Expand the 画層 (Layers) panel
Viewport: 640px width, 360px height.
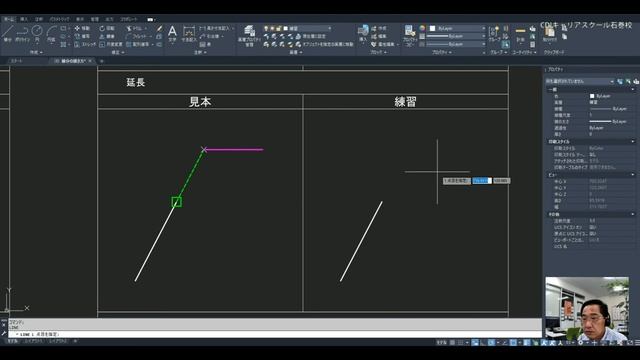(x=296, y=52)
